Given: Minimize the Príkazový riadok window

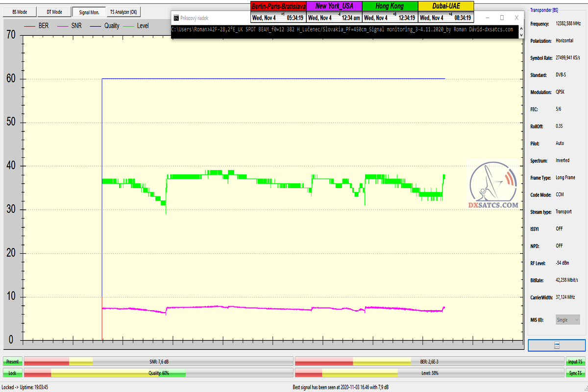Looking at the screenshot, I should pyautogui.click(x=487, y=18).
